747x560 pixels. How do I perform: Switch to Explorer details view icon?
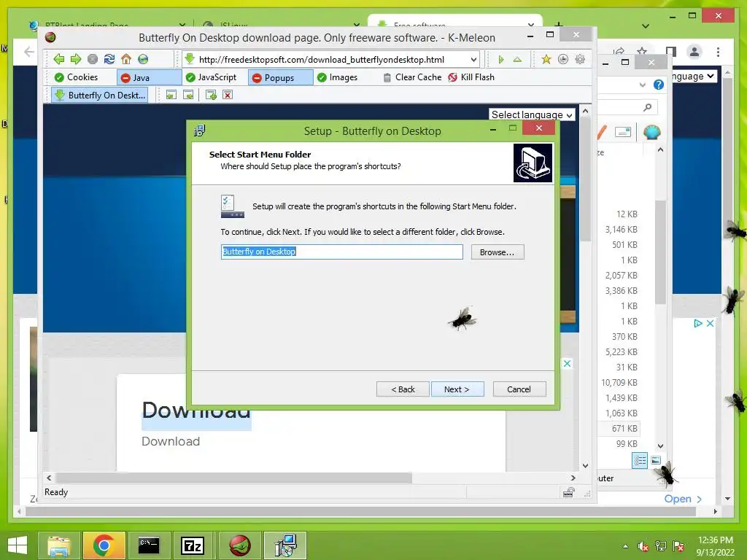[x=640, y=460]
